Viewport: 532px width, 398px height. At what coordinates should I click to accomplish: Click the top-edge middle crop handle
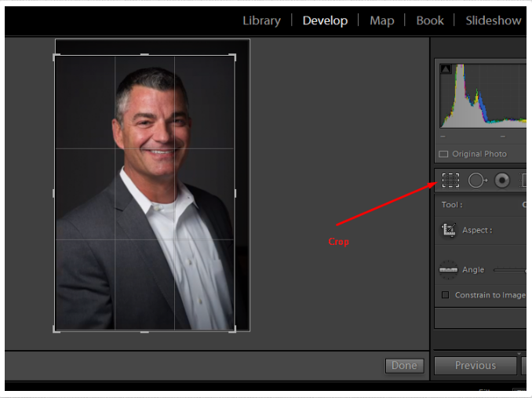(x=144, y=54)
